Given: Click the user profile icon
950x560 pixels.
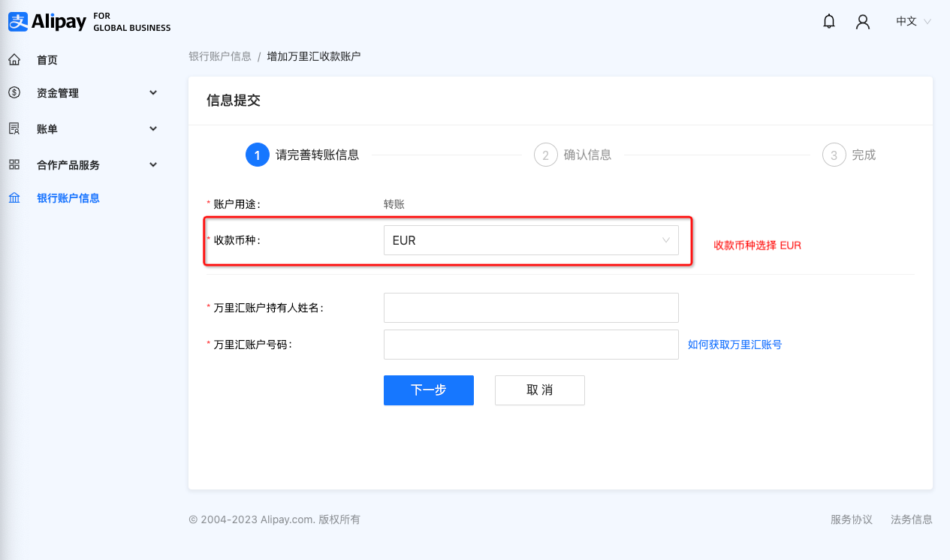Looking at the screenshot, I should 862,21.
